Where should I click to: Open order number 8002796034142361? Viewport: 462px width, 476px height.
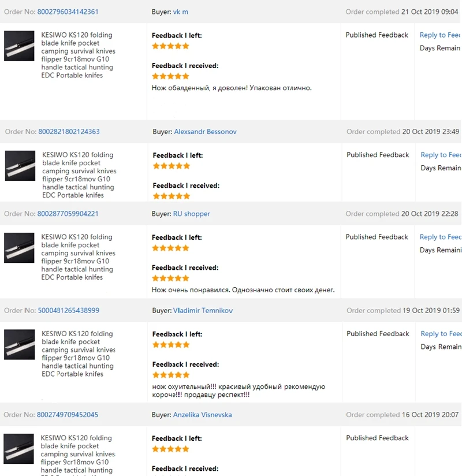[68, 12]
